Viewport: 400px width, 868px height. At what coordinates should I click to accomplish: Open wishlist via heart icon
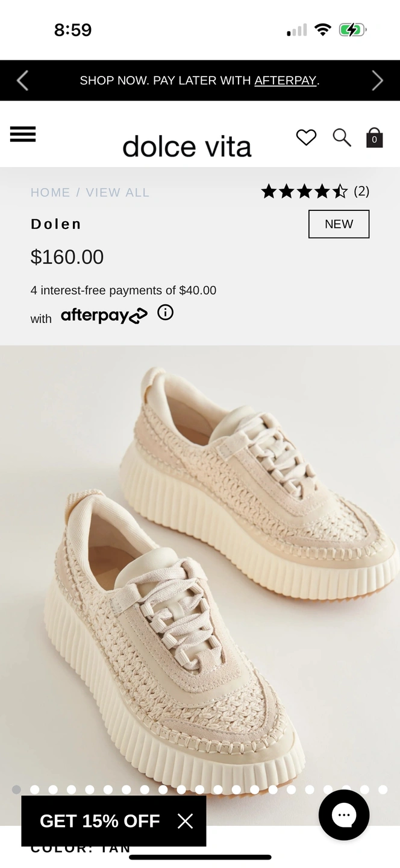[306, 137]
